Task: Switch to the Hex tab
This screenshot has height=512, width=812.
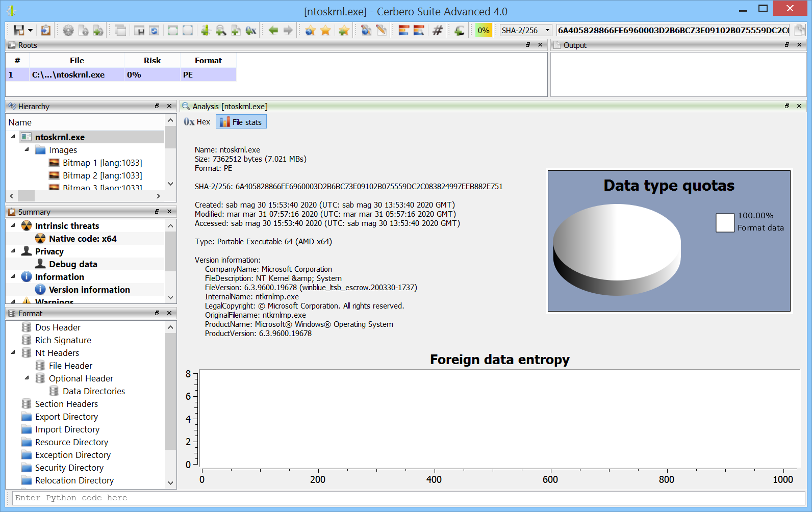Action: coord(197,122)
